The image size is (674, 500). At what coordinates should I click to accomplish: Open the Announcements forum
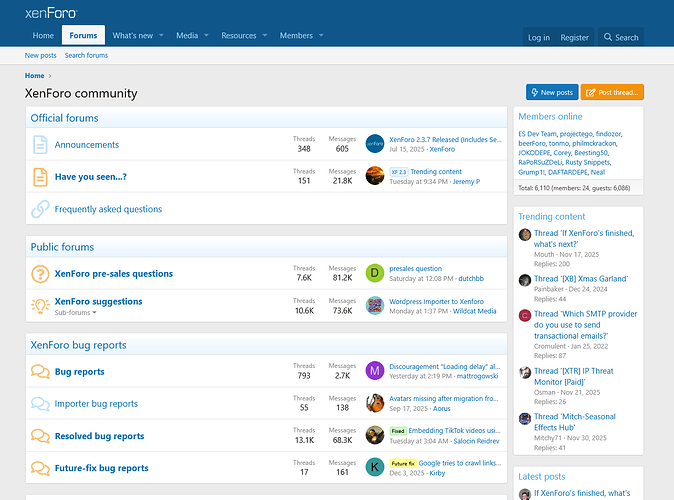coord(87,145)
